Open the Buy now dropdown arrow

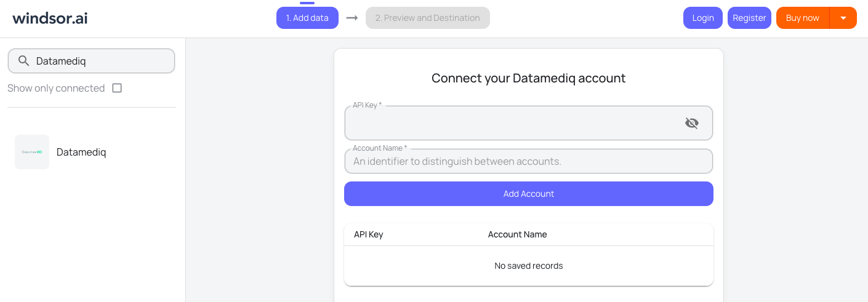(x=843, y=18)
